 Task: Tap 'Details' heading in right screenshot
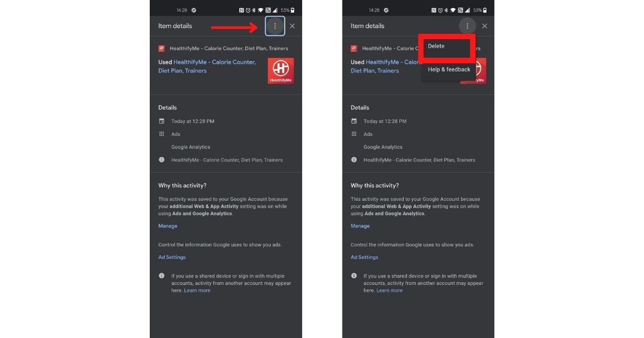pos(360,107)
